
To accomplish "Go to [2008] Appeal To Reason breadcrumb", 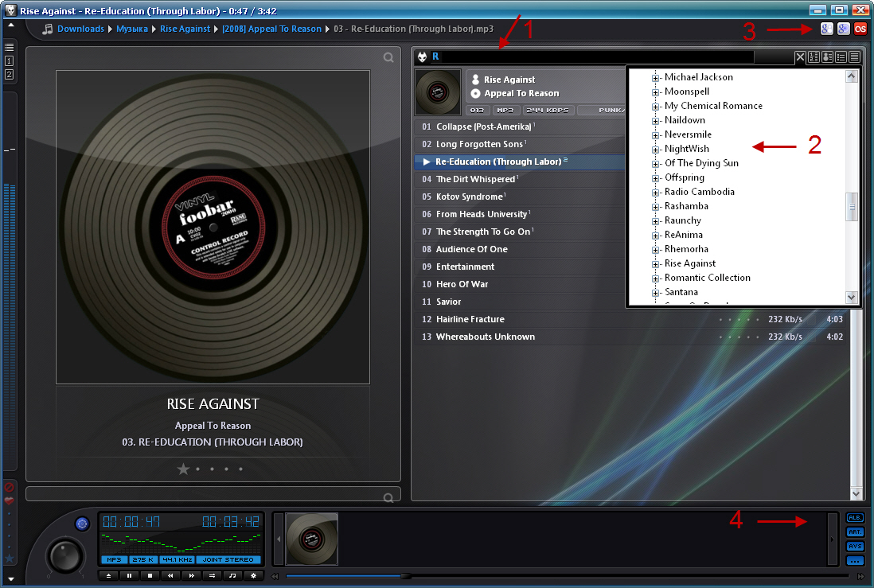I will [272, 29].
